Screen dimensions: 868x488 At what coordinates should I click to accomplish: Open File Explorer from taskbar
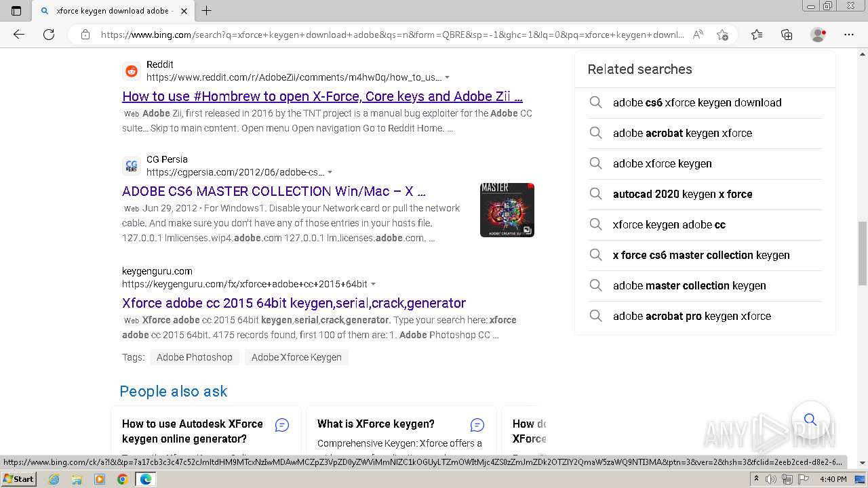point(77,479)
